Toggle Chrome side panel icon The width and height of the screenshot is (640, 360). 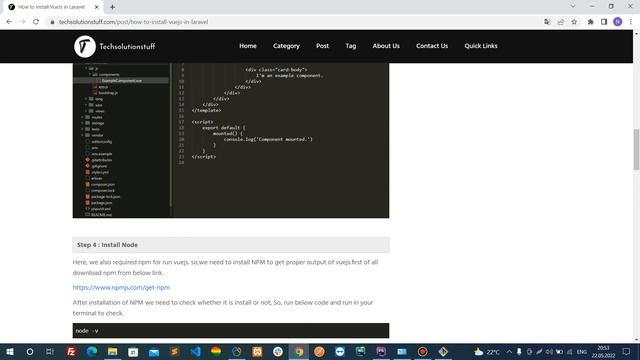[604, 22]
